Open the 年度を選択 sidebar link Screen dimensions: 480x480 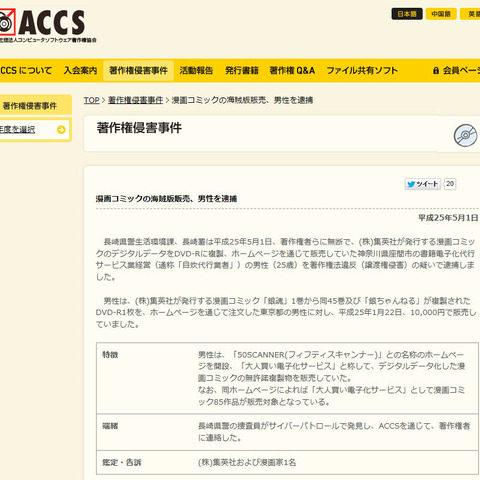click(x=18, y=129)
